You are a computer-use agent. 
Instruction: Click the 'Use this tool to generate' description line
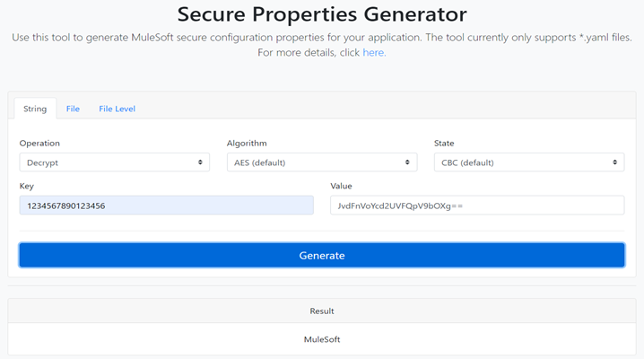(321, 37)
